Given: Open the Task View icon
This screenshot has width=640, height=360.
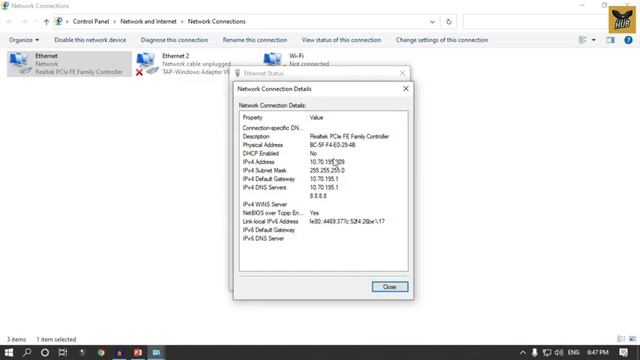Looking at the screenshot, I should pos(63,352).
